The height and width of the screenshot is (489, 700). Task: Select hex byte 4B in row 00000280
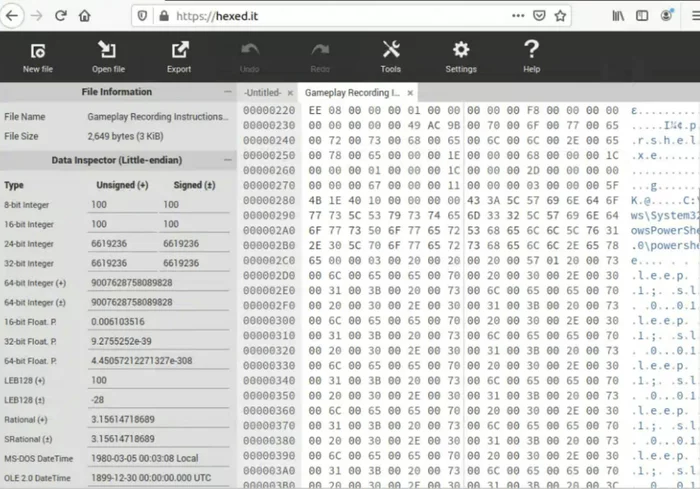point(315,201)
